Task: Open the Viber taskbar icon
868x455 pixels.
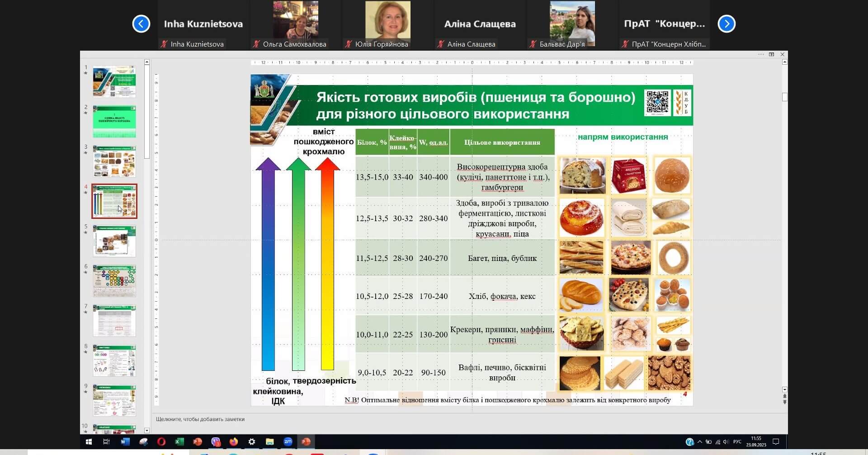Action: [216, 442]
